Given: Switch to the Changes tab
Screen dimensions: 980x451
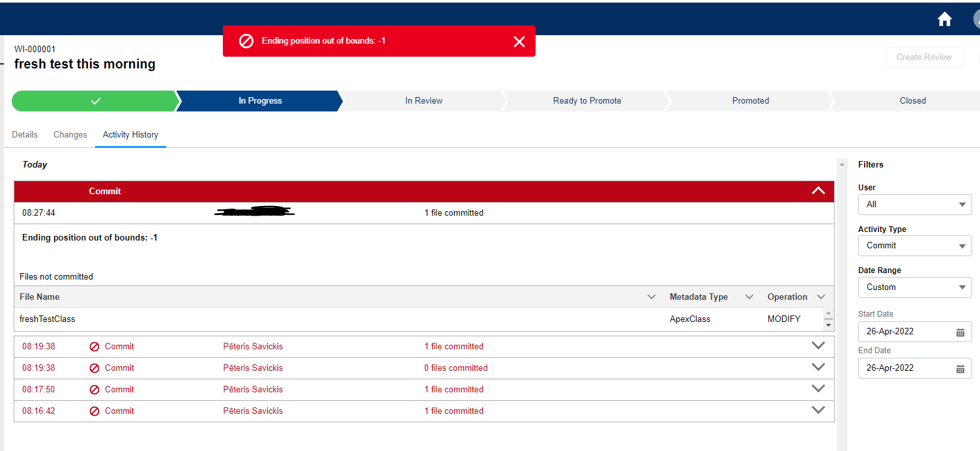Looking at the screenshot, I should [70, 134].
